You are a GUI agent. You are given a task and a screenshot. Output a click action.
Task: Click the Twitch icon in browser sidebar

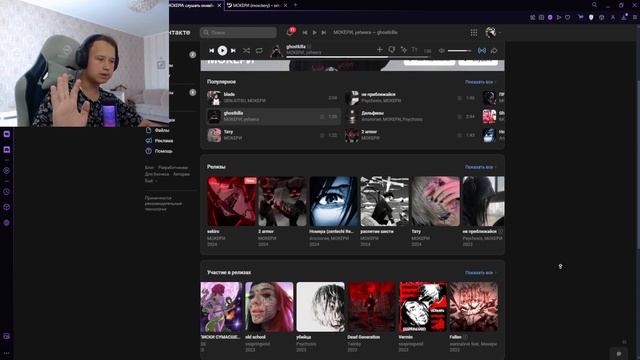point(7,134)
